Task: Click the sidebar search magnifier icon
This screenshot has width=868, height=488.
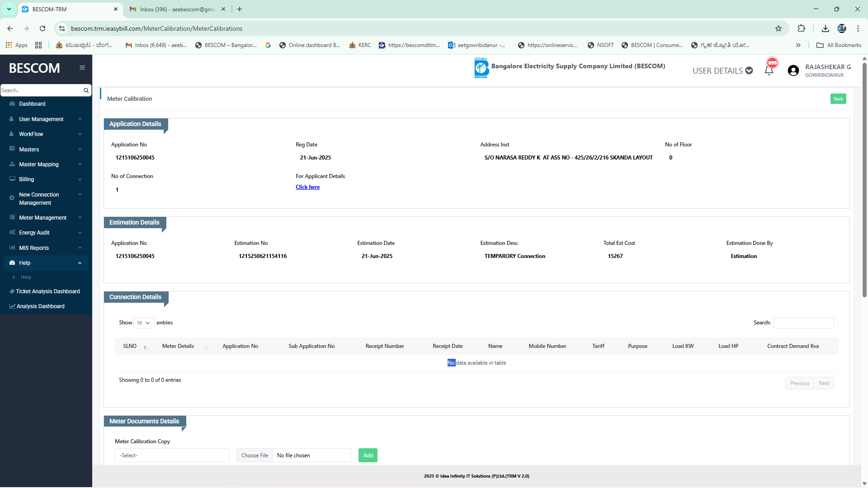Action: [x=86, y=90]
